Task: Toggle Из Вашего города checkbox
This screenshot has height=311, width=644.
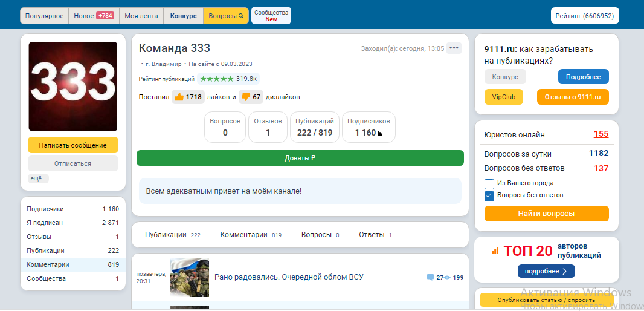Action: pyautogui.click(x=489, y=183)
